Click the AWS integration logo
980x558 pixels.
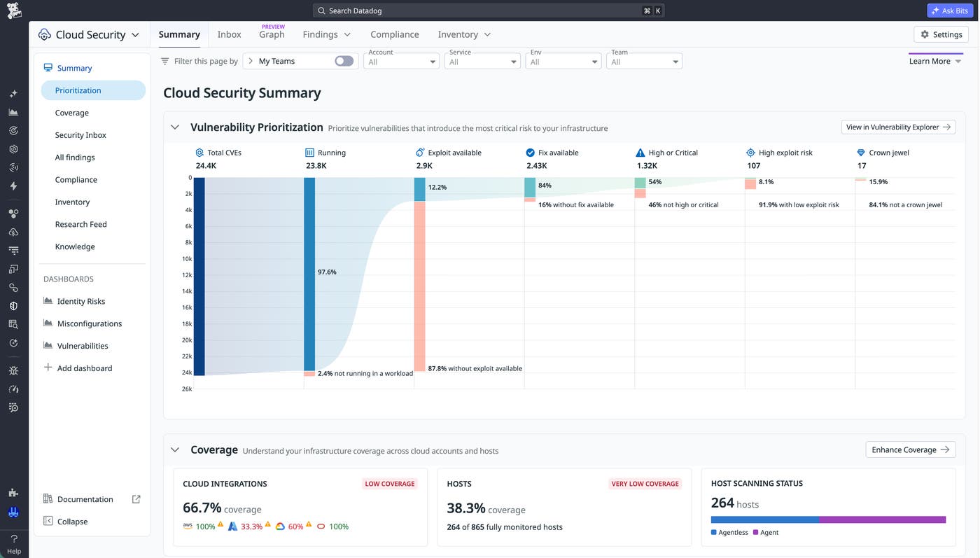188,526
